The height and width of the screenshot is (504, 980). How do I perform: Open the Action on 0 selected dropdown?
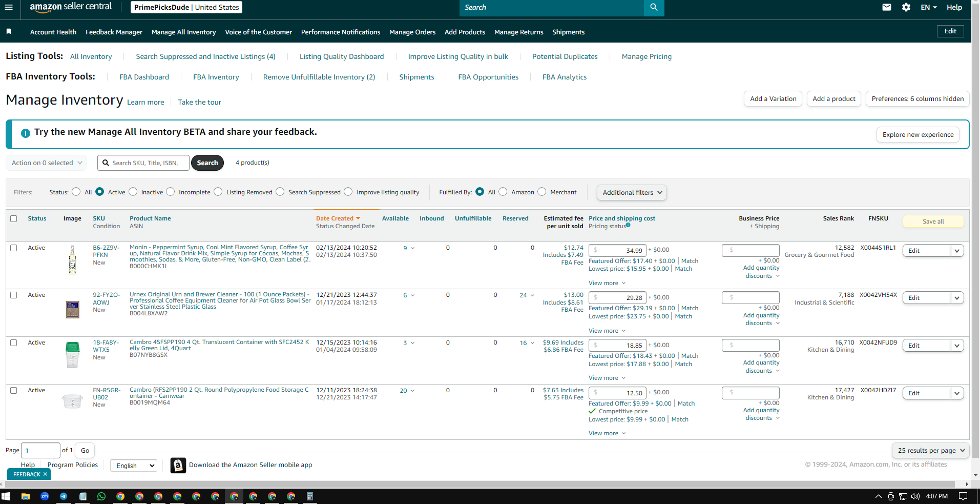47,163
